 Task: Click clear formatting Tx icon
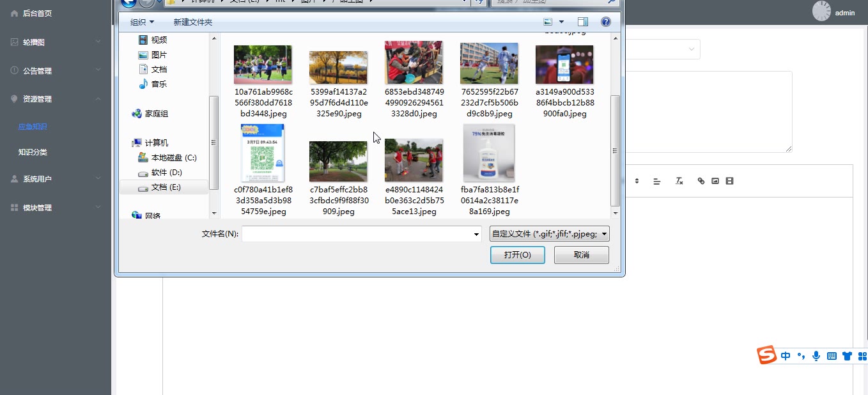[x=679, y=181]
